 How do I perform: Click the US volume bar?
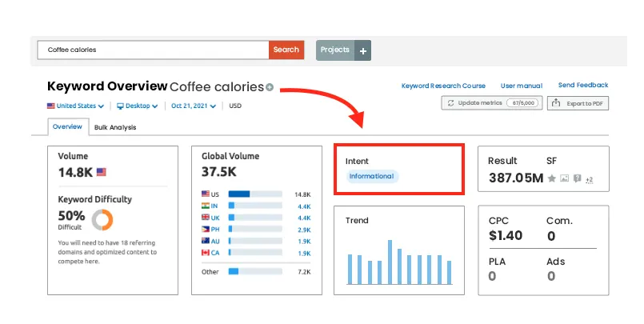click(x=255, y=194)
